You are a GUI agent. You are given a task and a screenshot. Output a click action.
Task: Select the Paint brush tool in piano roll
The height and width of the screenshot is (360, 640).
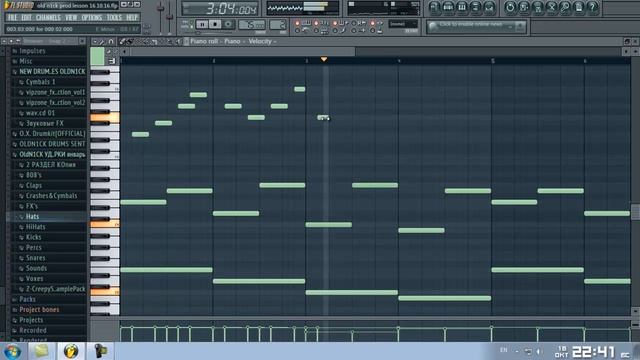[129, 41]
